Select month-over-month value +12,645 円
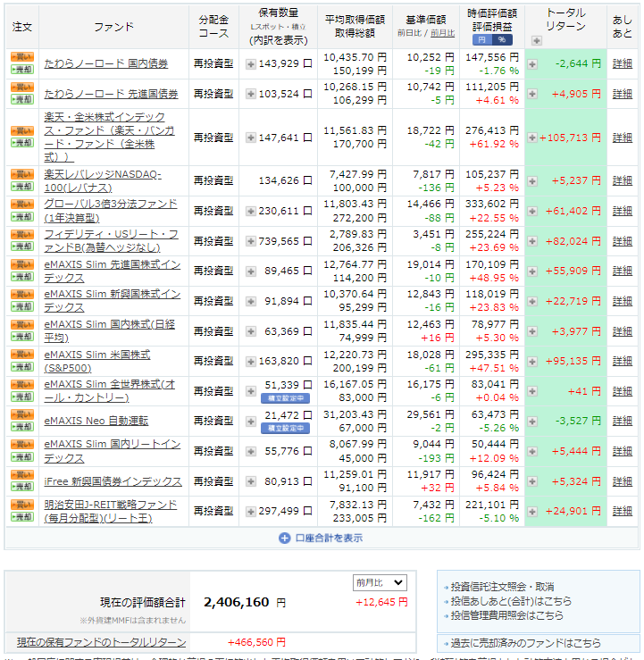This screenshot has width=644, height=660. coord(381,602)
